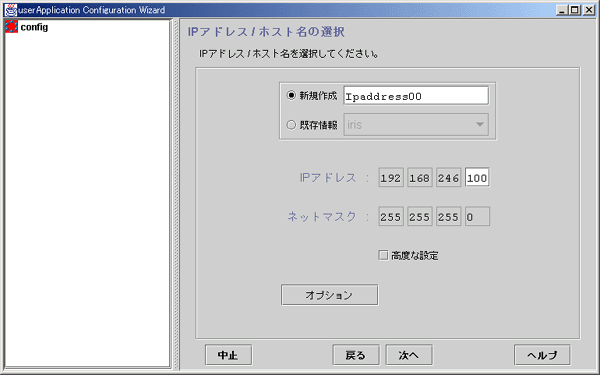
Task: Click the first 255 netmask field
Action: coord(391,217)
